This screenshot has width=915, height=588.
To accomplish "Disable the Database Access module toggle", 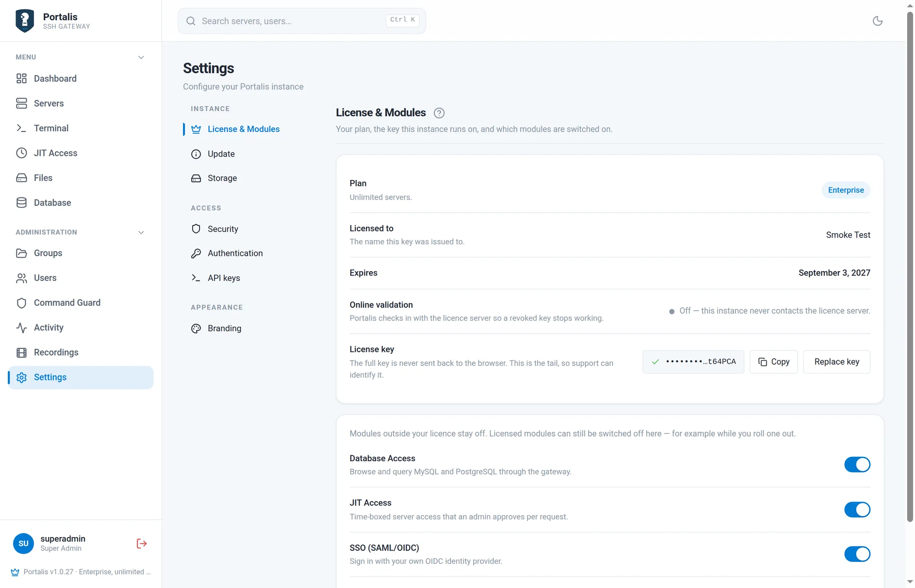I will [857, 464].
